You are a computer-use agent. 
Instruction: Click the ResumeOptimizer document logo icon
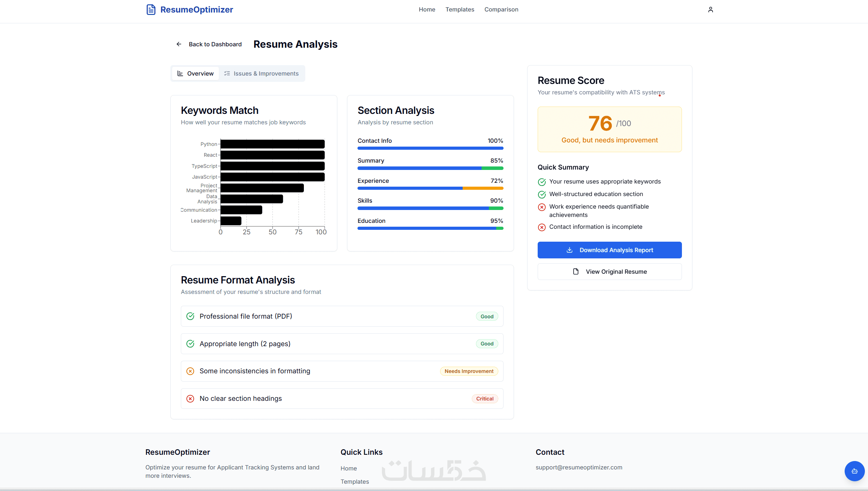[x=151, y=9]
